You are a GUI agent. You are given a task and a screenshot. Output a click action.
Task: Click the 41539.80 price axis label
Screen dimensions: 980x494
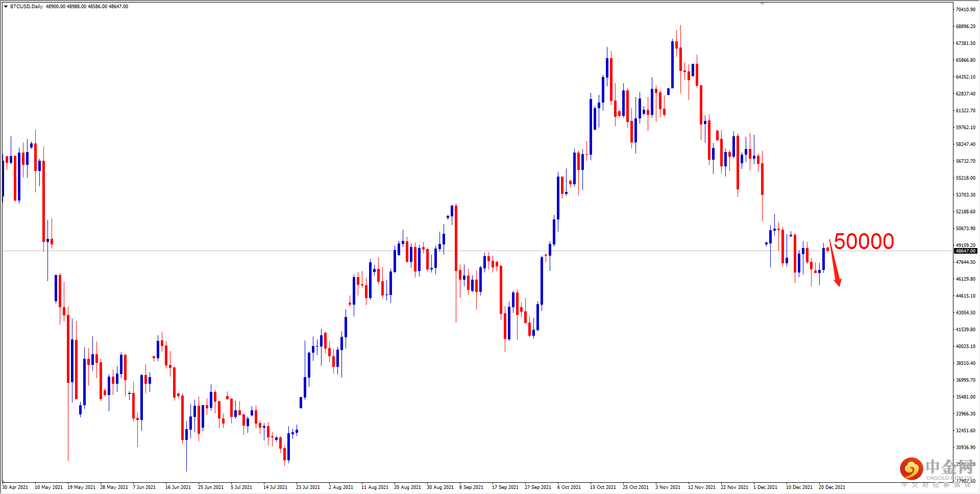click(x=966, y=330)
